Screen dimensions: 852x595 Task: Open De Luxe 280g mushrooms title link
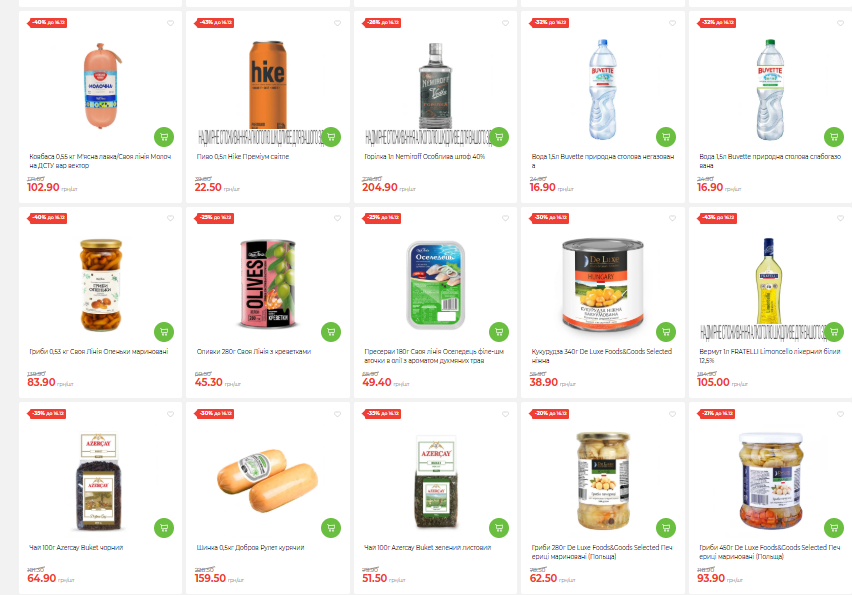click(602, 552)
